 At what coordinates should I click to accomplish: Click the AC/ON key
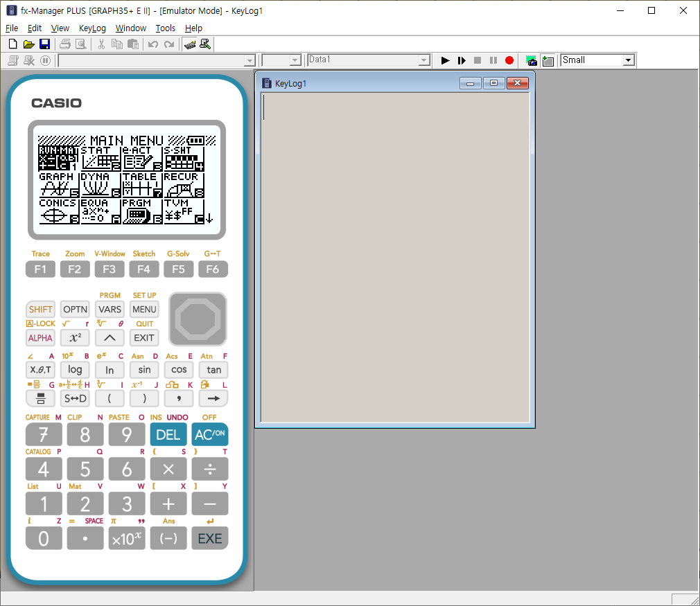(210, 435)
